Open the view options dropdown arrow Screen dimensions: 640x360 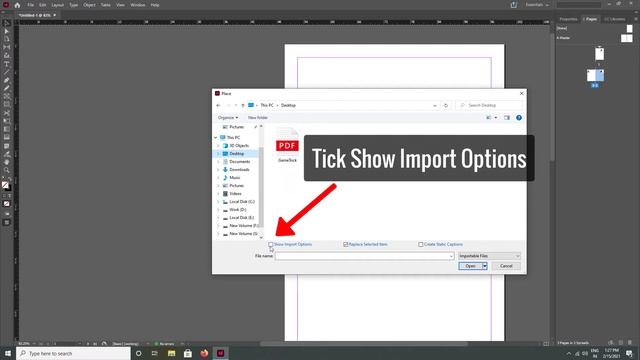point(496,118)
